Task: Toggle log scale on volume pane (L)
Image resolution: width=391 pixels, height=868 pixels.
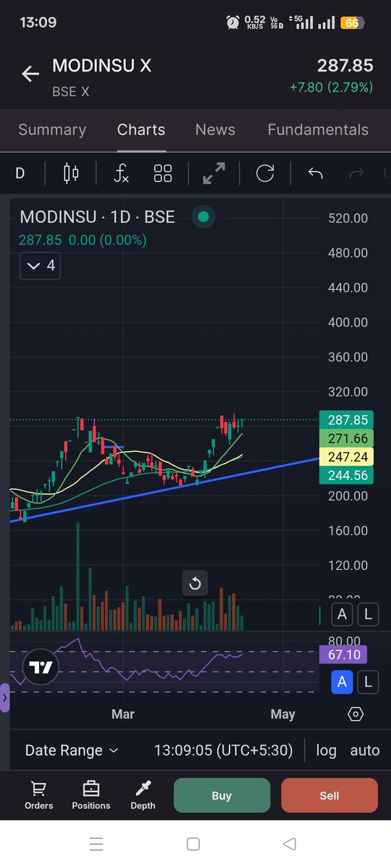Action: coord(368,615)
